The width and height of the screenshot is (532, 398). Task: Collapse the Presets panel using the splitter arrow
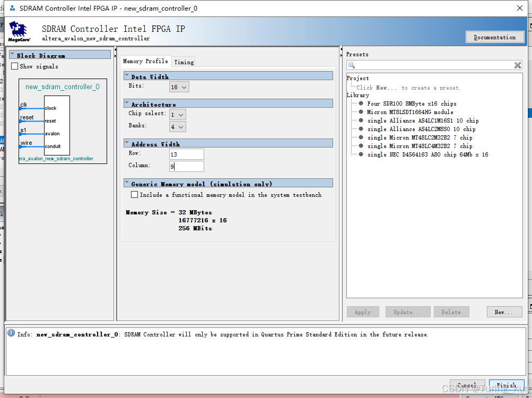tap(341, 55)
